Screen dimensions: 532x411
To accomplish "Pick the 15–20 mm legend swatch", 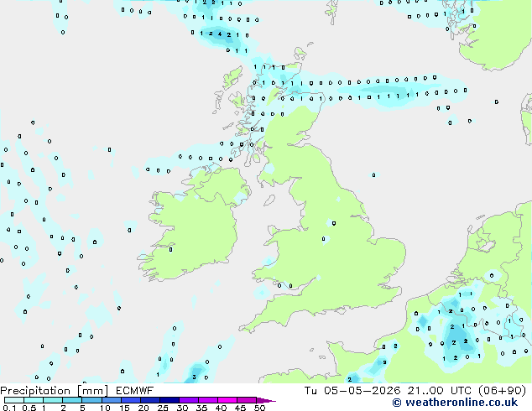I will (130, 400).
